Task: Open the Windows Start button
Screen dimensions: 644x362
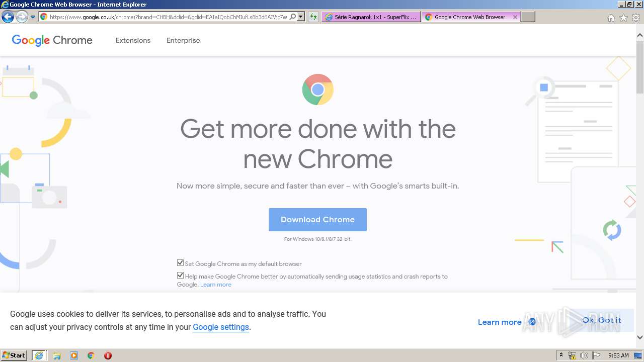Action: (14, 355)
